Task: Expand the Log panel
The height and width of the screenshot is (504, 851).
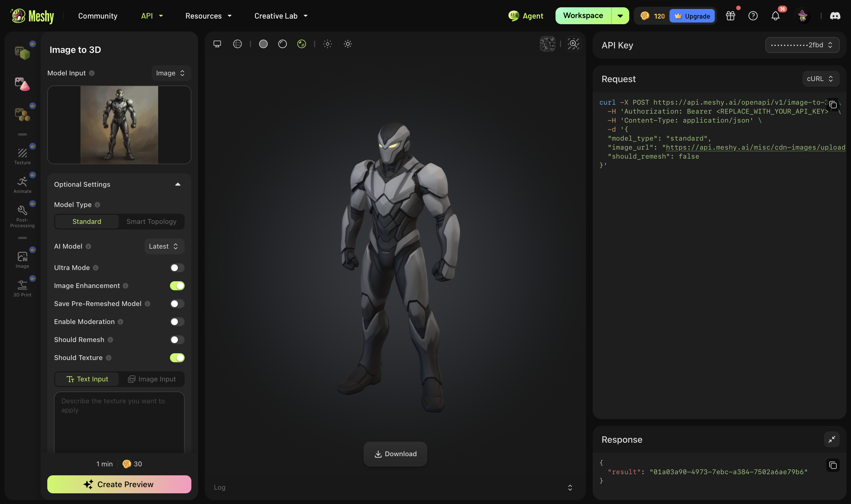Action: pyautogui.click(x=570, y=487)
